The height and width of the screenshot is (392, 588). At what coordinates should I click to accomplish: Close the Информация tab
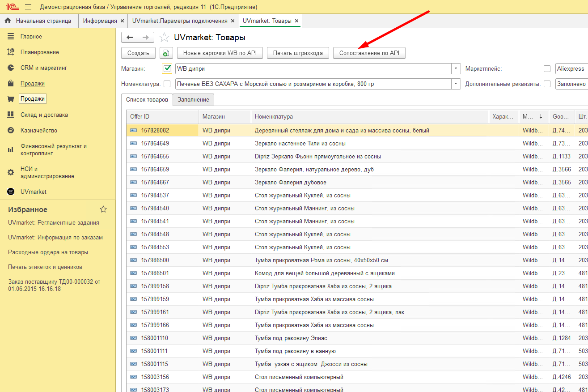pos(122,21)
